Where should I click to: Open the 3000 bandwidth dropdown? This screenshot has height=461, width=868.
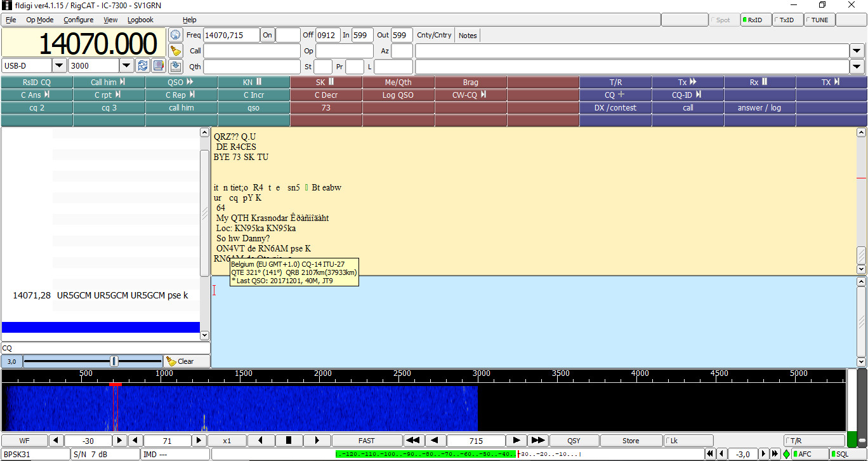tap(126, 65)
